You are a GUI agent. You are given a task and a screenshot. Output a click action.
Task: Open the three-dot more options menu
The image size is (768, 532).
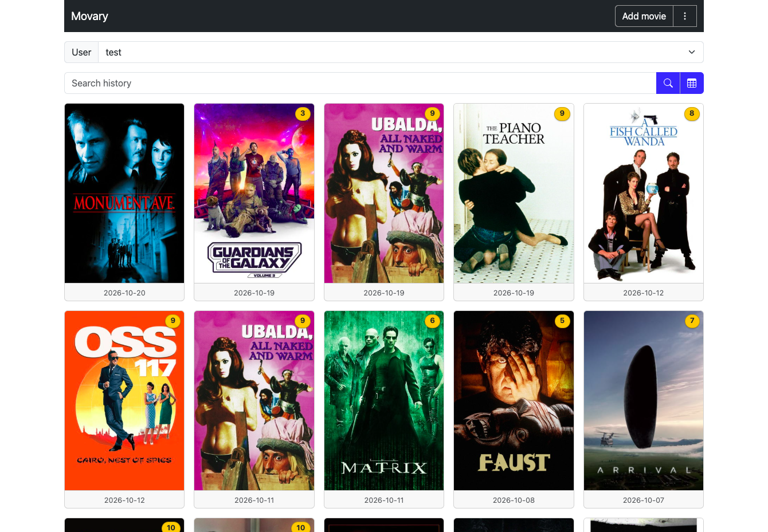click(x=685, y=16)
